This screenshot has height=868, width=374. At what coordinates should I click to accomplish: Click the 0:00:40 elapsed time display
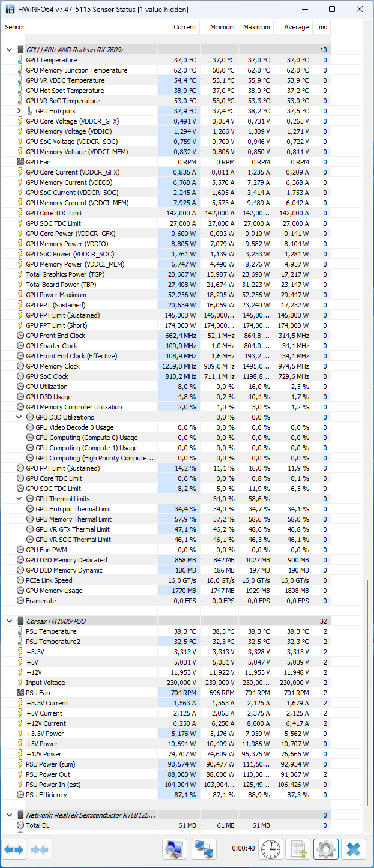243,849
